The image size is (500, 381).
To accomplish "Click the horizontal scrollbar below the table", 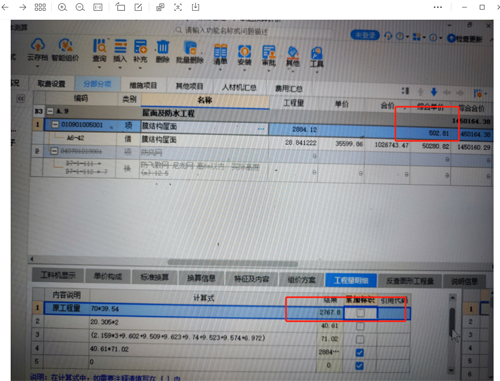I will click(233, 263).
